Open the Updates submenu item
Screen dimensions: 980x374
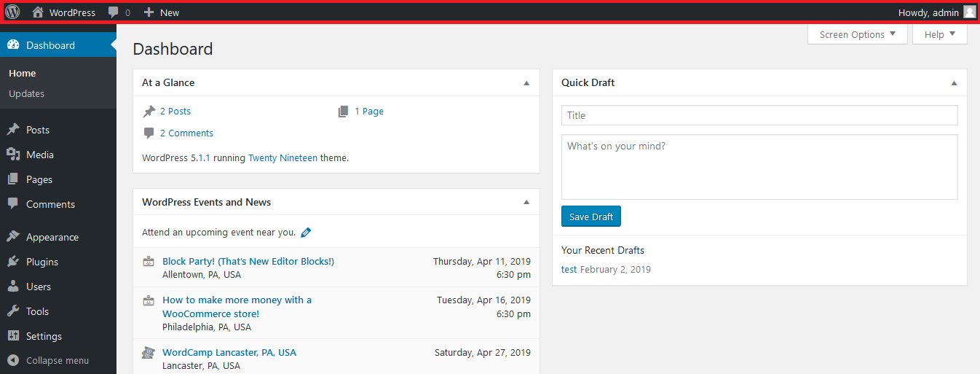[27, 93]
